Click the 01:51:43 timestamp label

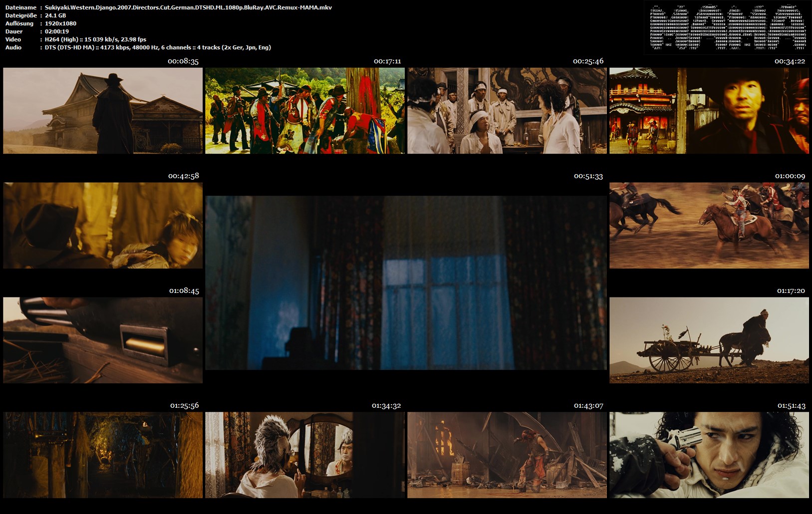pos(792,406)
